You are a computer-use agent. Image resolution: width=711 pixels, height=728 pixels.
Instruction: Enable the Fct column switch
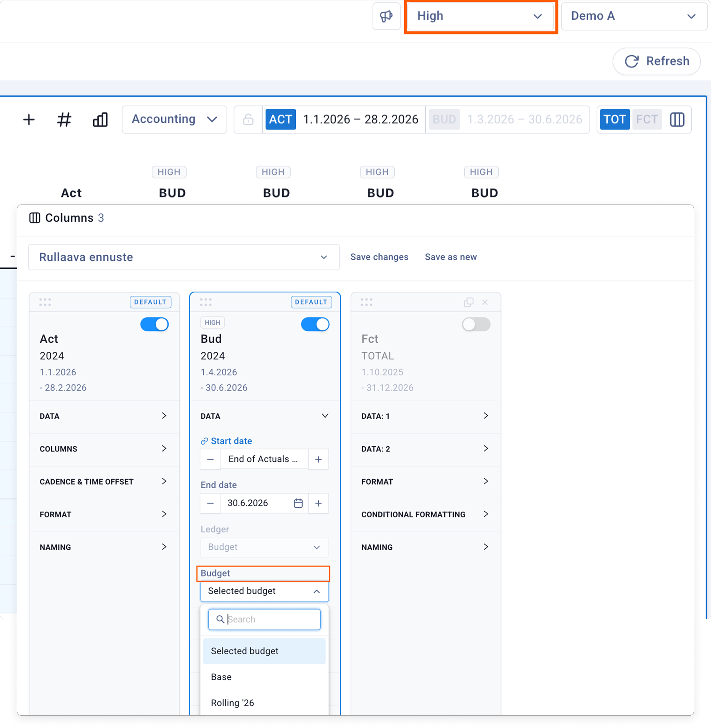pyautogui.click(x=476, y=324)
